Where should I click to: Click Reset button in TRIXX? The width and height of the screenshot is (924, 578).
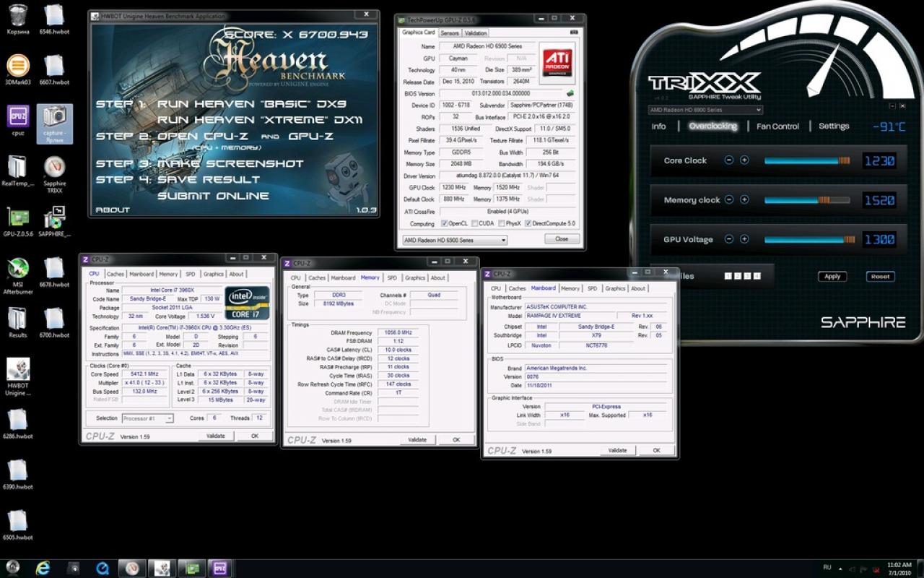click(880, 276)
